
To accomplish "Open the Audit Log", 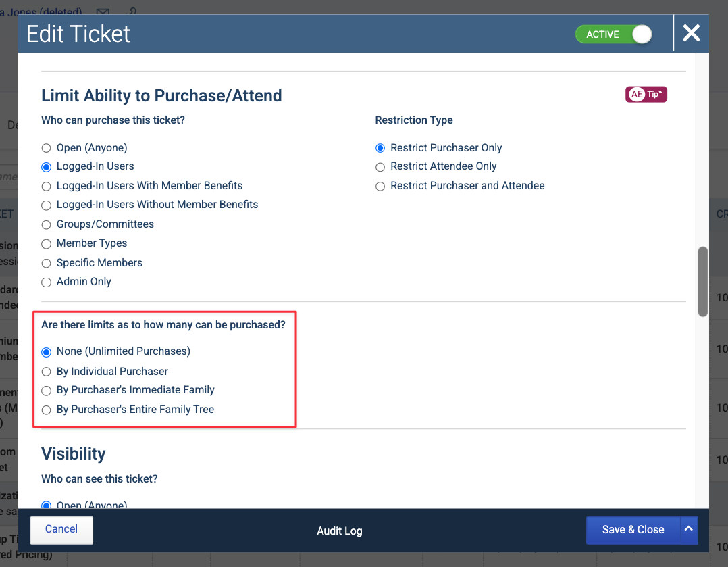I will click(x=340, y=531).
